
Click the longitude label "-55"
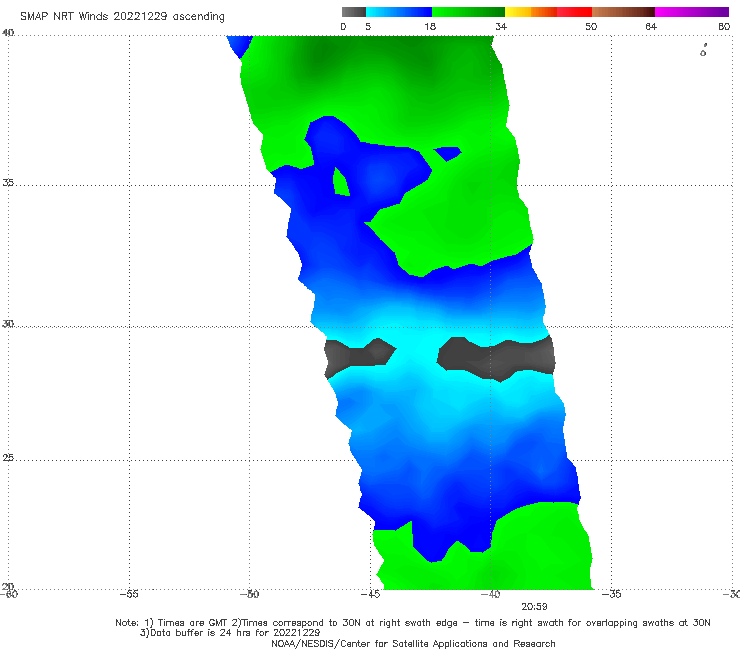tap(129, 594)
